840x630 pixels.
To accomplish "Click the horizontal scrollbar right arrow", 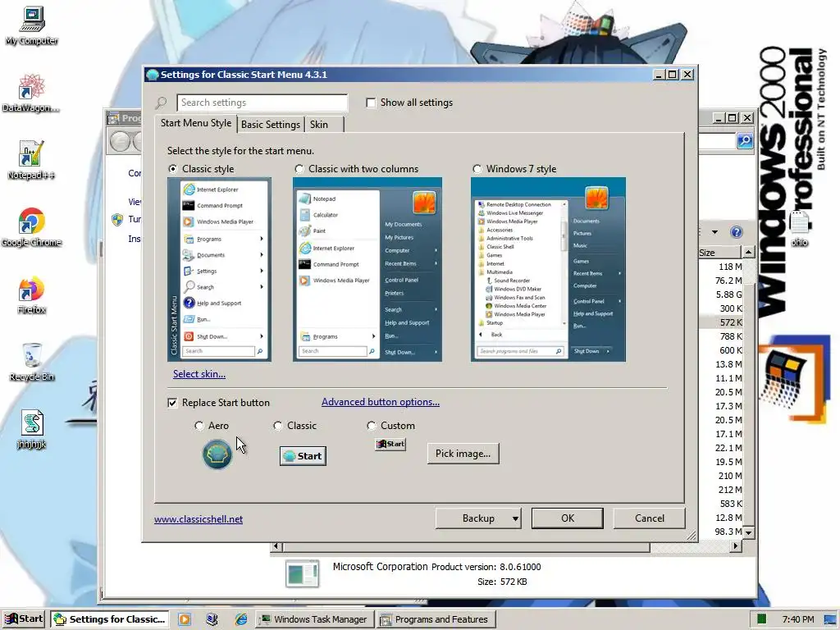I will 736,546.
